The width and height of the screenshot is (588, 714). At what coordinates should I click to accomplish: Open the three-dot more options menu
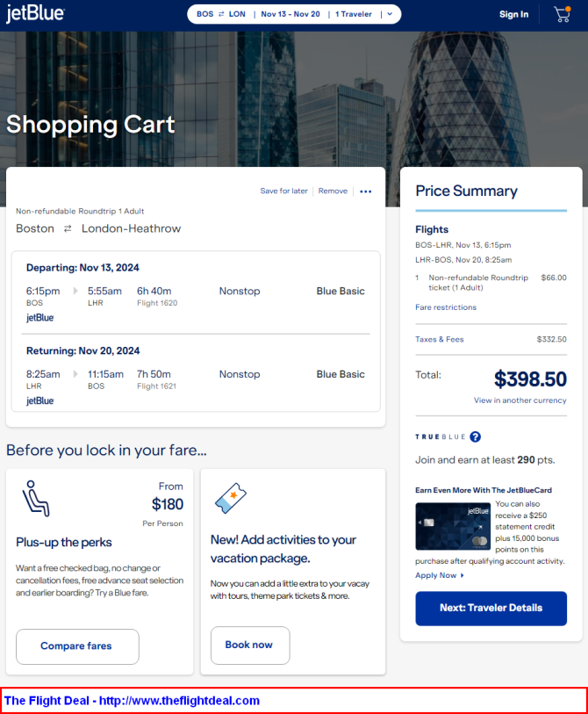point(365,191)
